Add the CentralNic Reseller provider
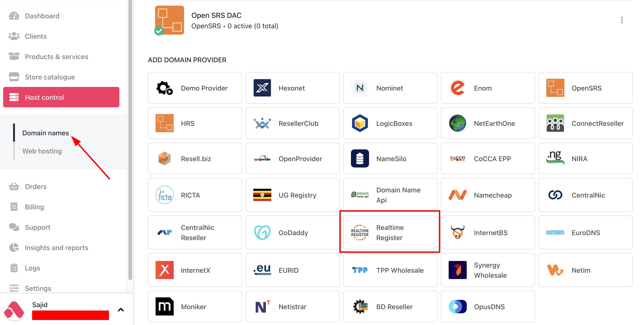Screen dimensions: 644x325 click(x=195, y=232)
